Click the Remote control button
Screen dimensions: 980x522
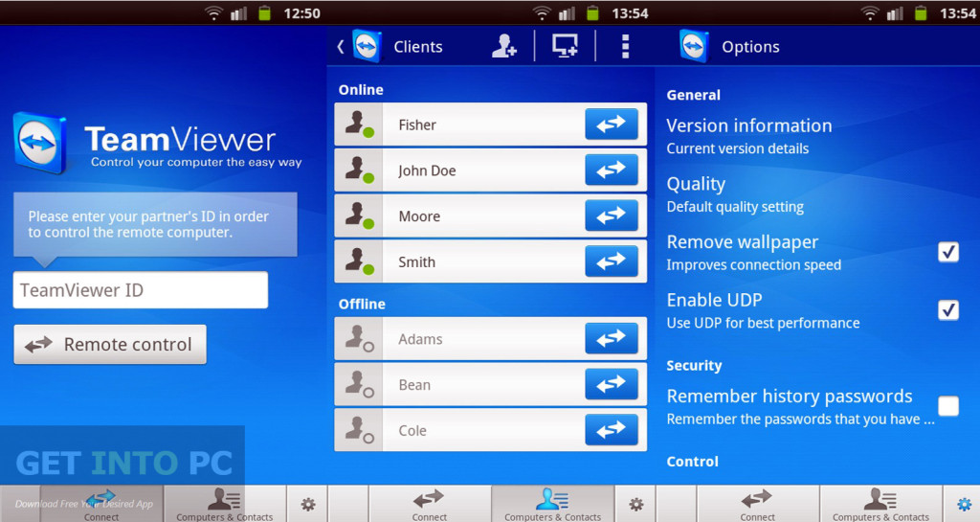110,345
